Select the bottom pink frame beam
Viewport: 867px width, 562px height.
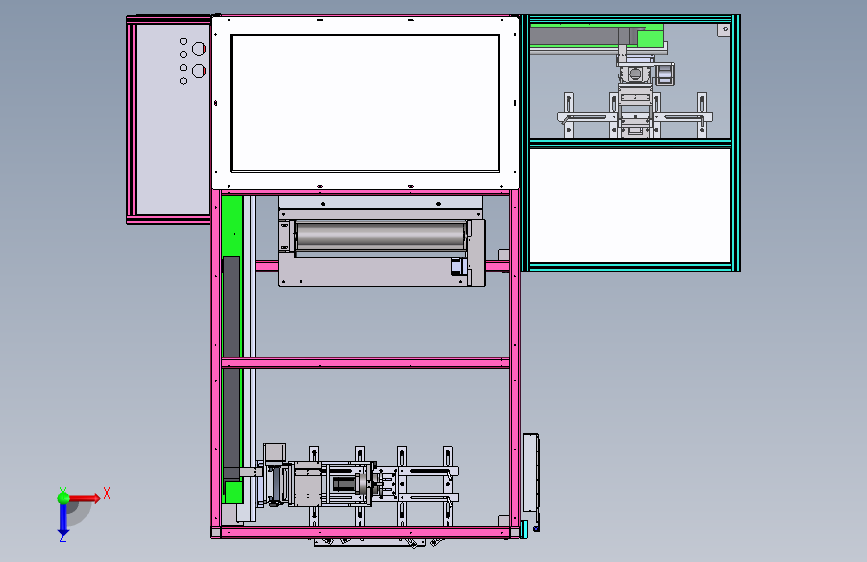[x=365, y=532]
